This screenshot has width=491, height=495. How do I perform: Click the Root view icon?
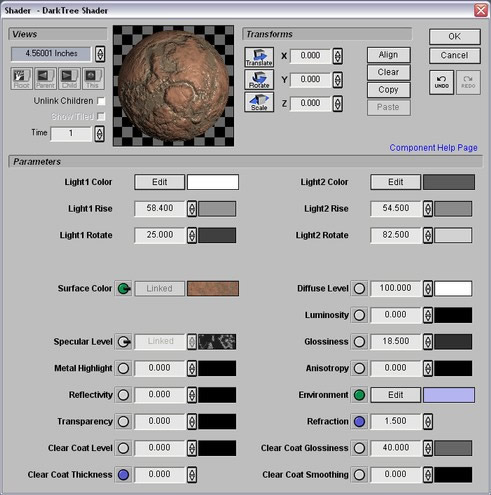click(21, 79)
